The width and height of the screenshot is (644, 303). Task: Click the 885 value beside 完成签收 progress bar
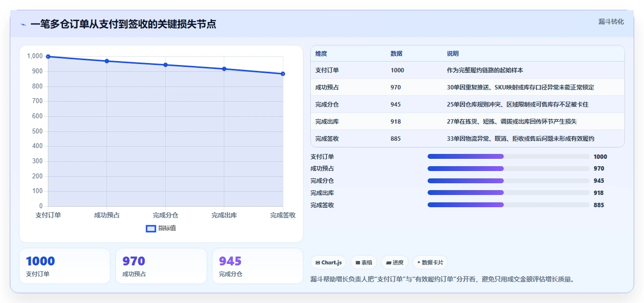(x=599, y=205)
